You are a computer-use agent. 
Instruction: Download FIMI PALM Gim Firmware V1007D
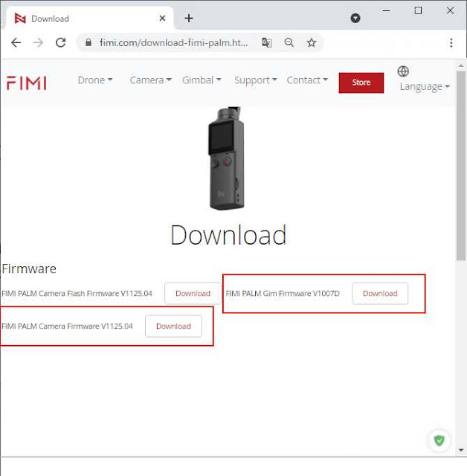tap(380, 293)
